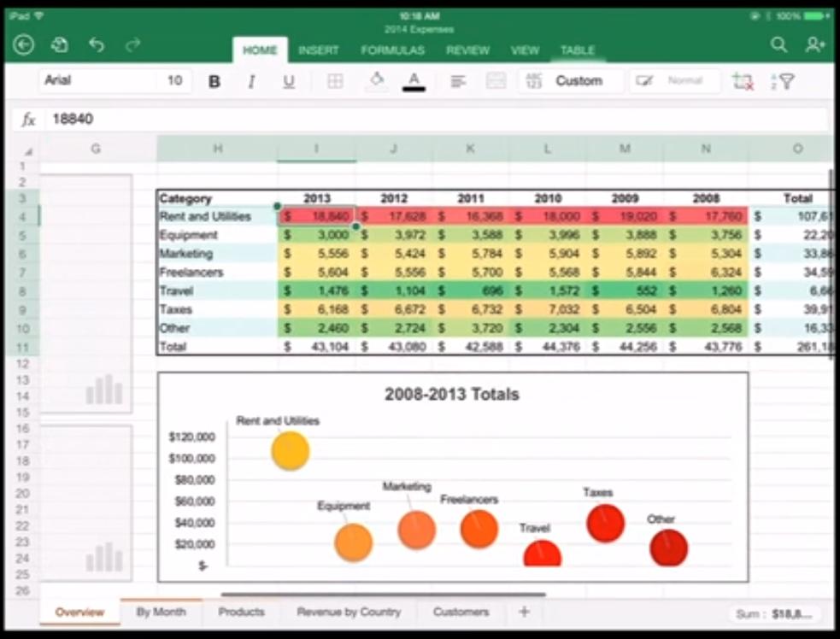Click the merge cells icon
The image size is (840, 639).
click(496, 80)
